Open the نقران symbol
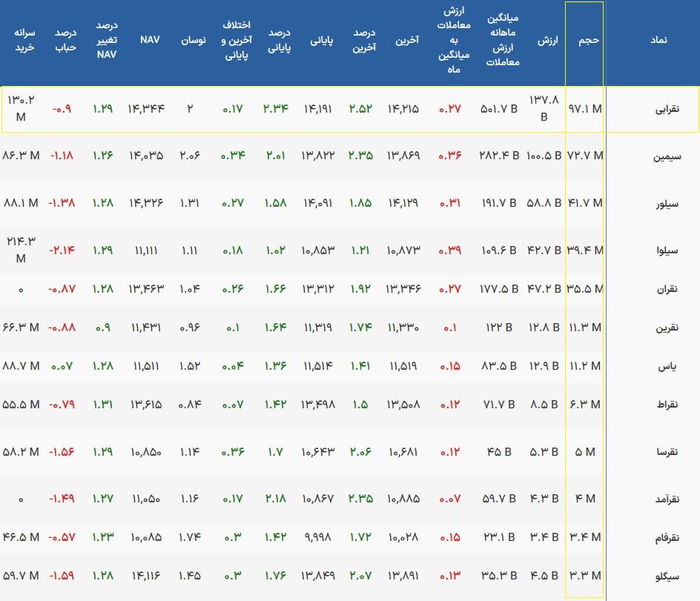Screen dimensions: 700x601 coord(667,289)
